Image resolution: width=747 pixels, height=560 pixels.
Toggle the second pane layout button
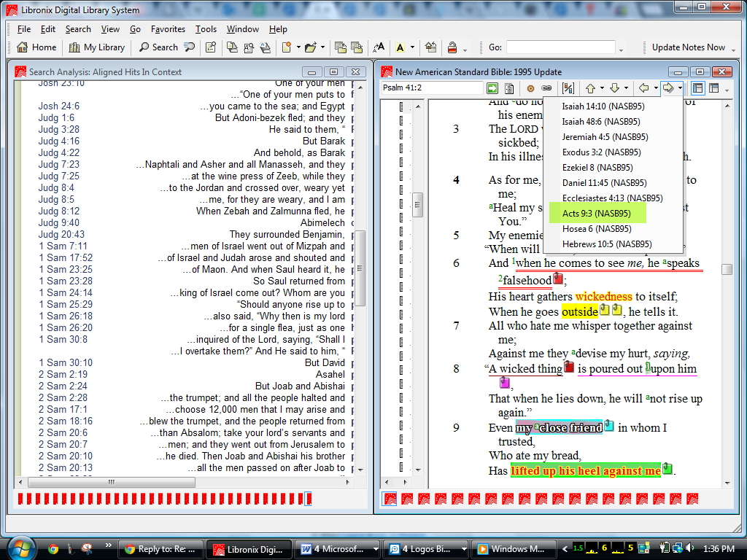point(713,88)
